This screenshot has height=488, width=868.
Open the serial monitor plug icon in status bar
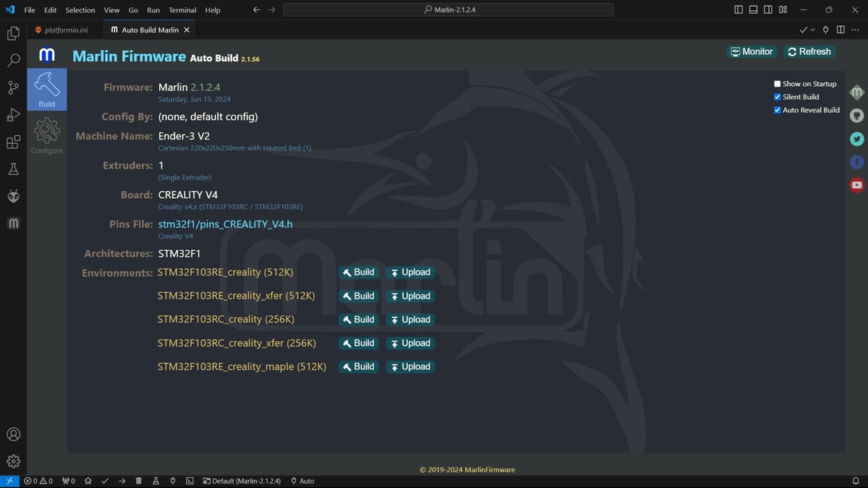click(x=172, y=480)
